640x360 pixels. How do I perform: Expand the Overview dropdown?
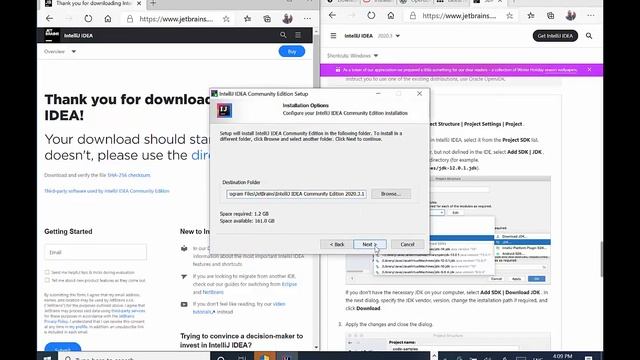(60, 51)
